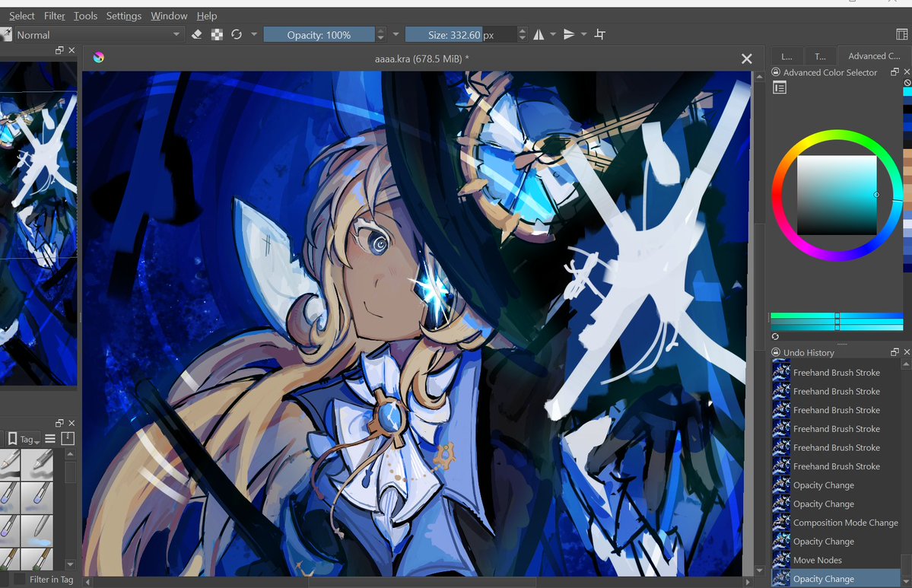912x588 pixels.
Task: Close the Undo History docker
Action: coord(907,352)
